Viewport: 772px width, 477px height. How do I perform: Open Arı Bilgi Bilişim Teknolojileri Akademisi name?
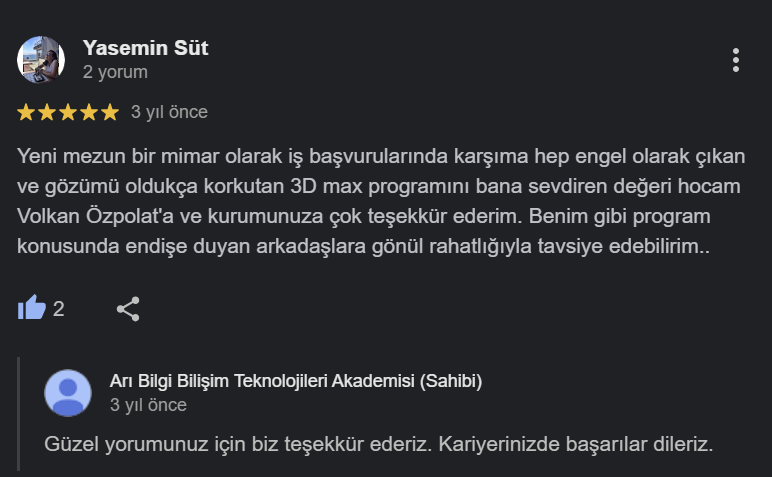click(x=296, y=381)
